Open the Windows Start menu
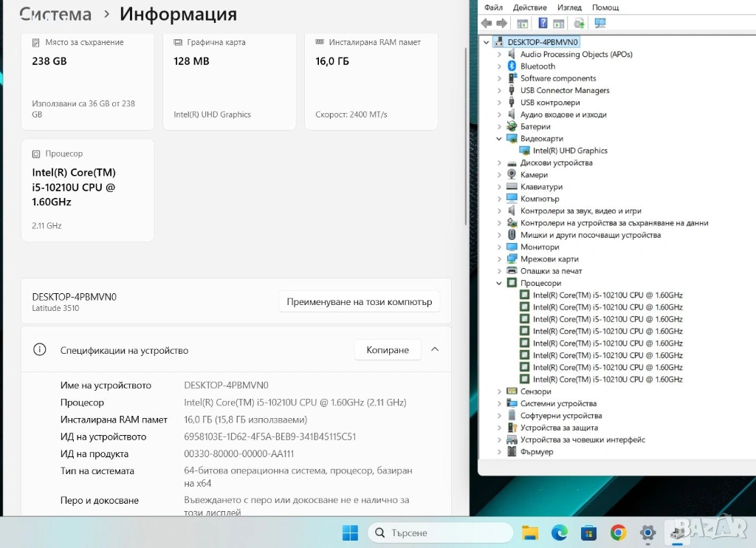The width and height of the screenshot is (756, 548). 350,532
